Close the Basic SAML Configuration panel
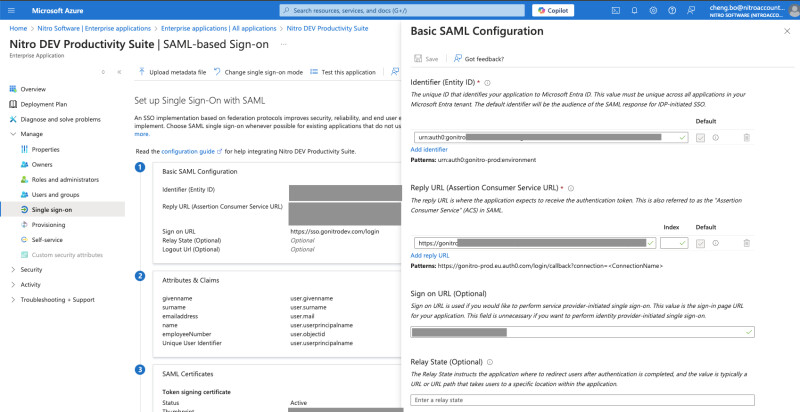The width and height of the screenshot is (800, 412). click(x=787, y=31)
